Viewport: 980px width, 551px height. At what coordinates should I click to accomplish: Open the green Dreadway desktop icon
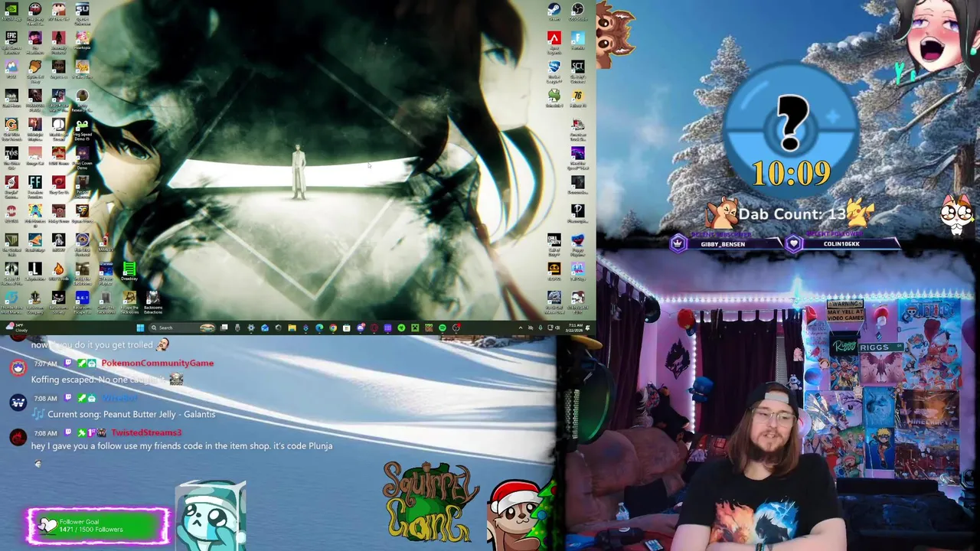coord(129,272)
